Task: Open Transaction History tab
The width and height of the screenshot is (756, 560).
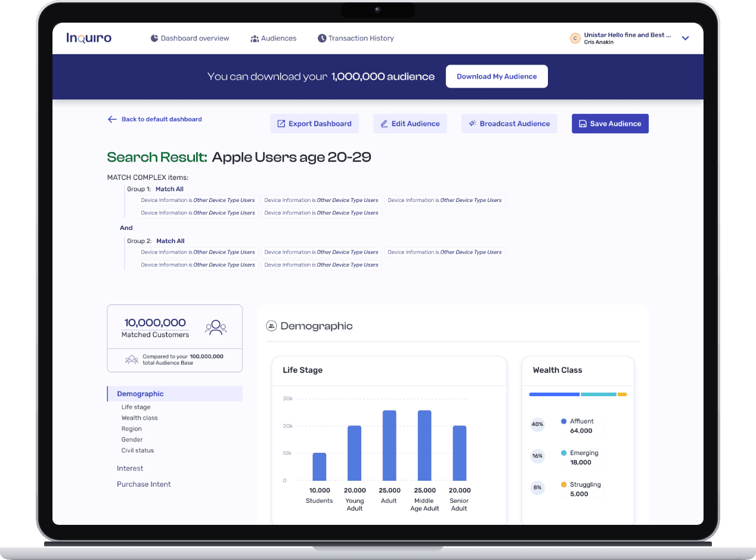Action: [x=356, y=38]
